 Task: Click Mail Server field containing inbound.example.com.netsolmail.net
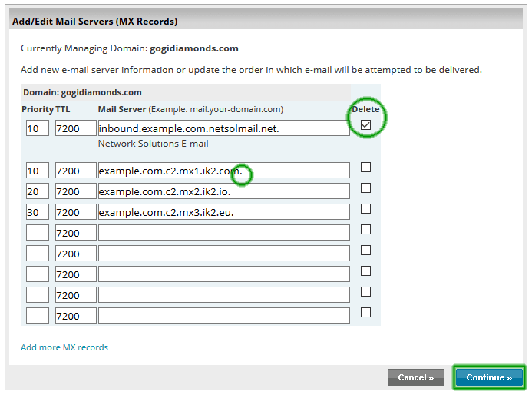tap(223, 128)
